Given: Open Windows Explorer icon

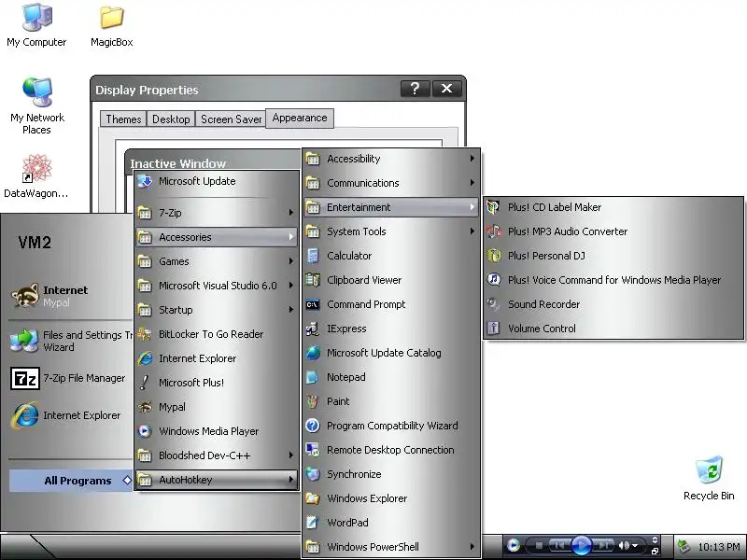Looking at the screenshot, I should 313,498.
